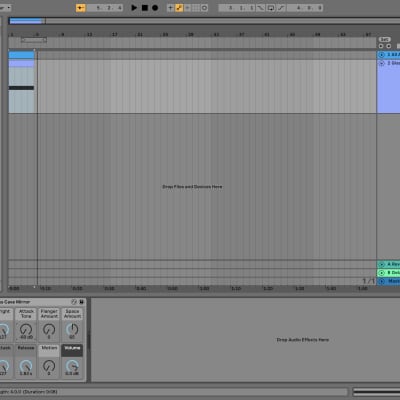This screenshot has width=400, height=400.
Task: Select the blue clip on first track
Action: [21, 55]
